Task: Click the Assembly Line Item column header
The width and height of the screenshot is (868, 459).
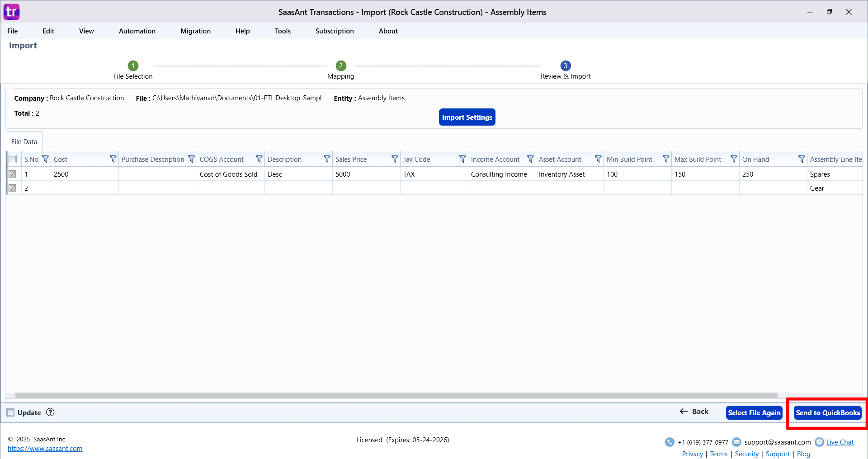Action: [x=835, y=159]
